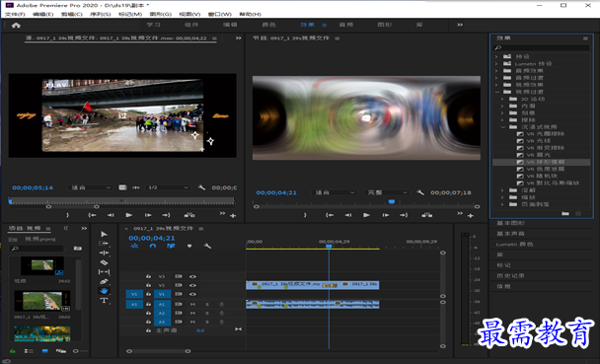Click the Home icon
This screenshot has height=364, width=600.
tap(16, 26)
